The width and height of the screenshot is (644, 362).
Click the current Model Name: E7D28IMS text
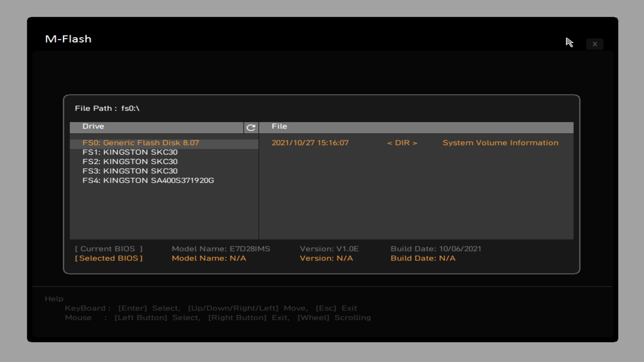coord(221,249)
